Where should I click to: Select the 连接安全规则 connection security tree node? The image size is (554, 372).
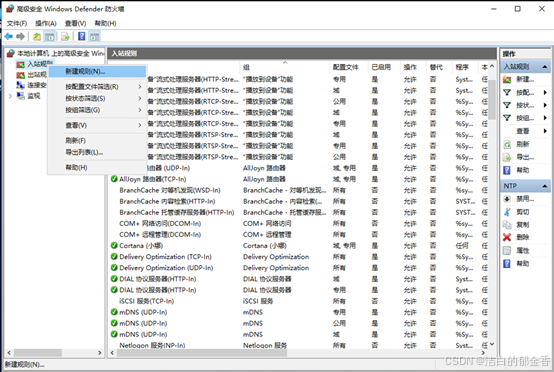(32, 85)
